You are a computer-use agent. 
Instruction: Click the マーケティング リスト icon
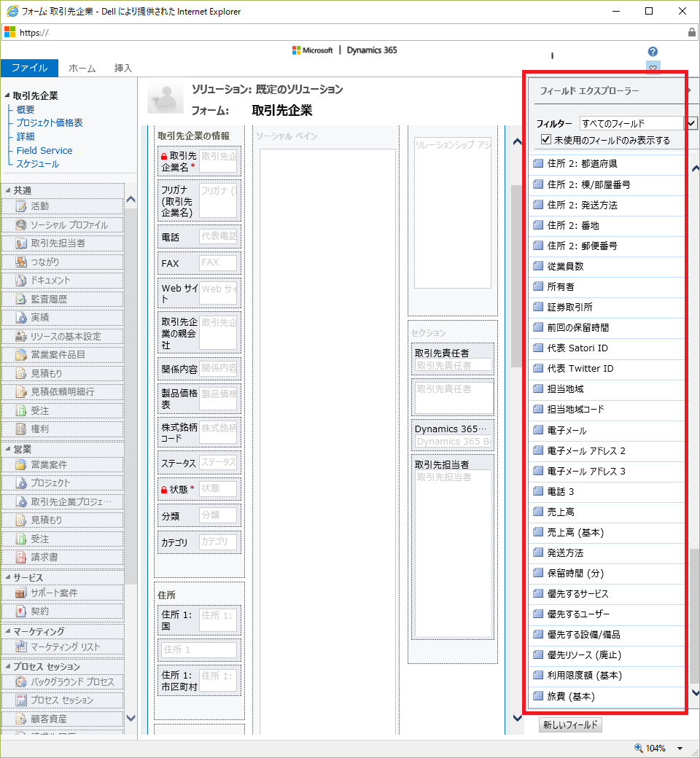coord(21,646)
